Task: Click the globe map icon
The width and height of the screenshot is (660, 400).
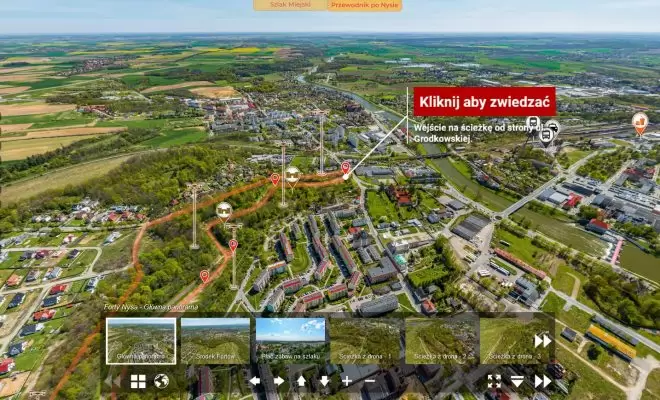Action: [161, 381]
